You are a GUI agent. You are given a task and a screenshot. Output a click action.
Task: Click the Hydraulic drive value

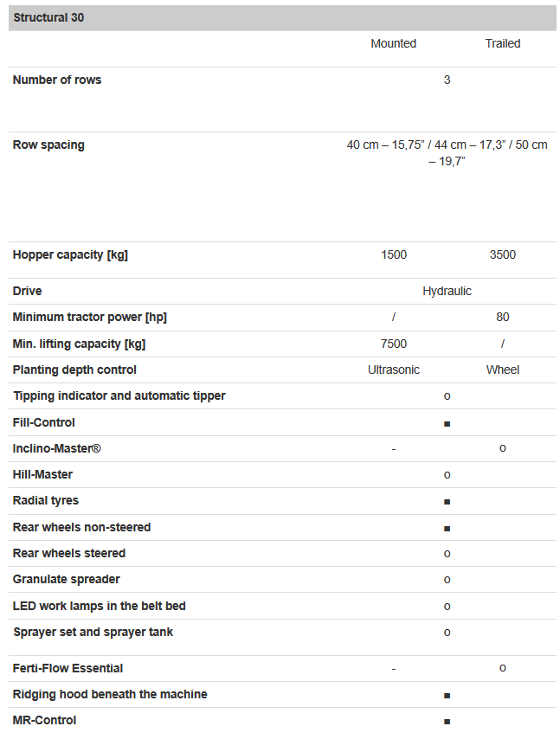[x=447, y=291]
